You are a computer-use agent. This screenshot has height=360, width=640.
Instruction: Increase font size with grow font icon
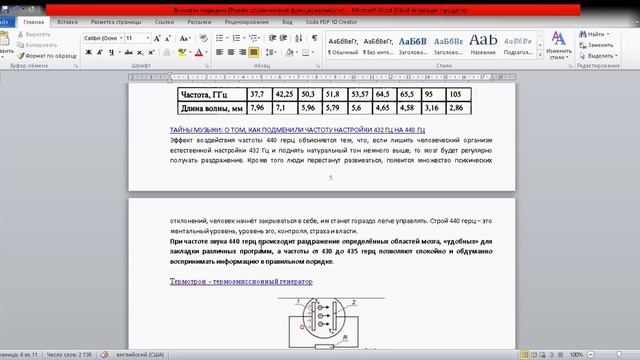pyautogui.click(x=157, y=38)
